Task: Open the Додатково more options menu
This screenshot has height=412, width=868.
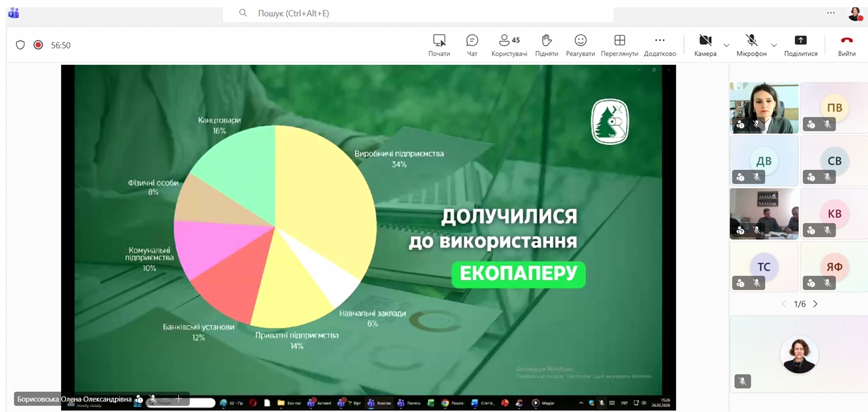Action: pos(660,45)
